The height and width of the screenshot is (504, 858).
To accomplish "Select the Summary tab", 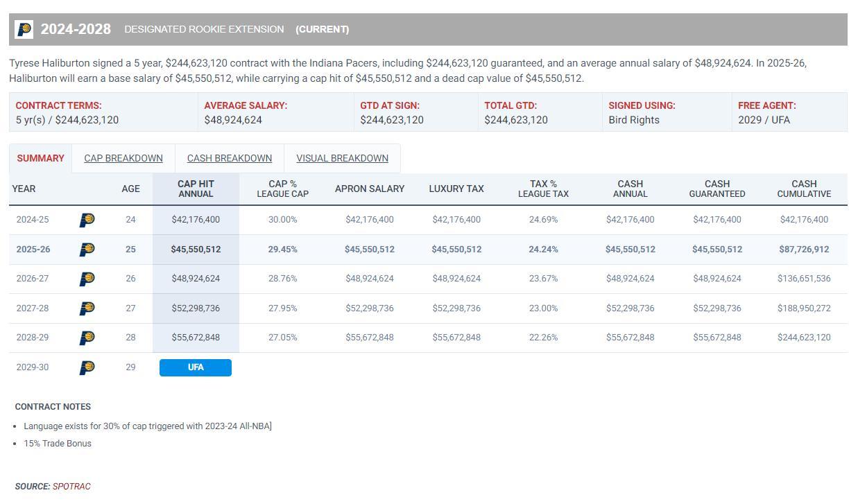I will coord(40,158).
